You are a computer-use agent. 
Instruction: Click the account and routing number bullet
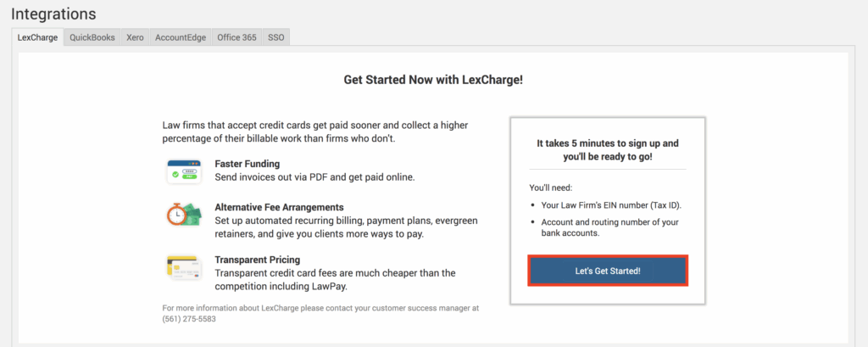point(610,227)
